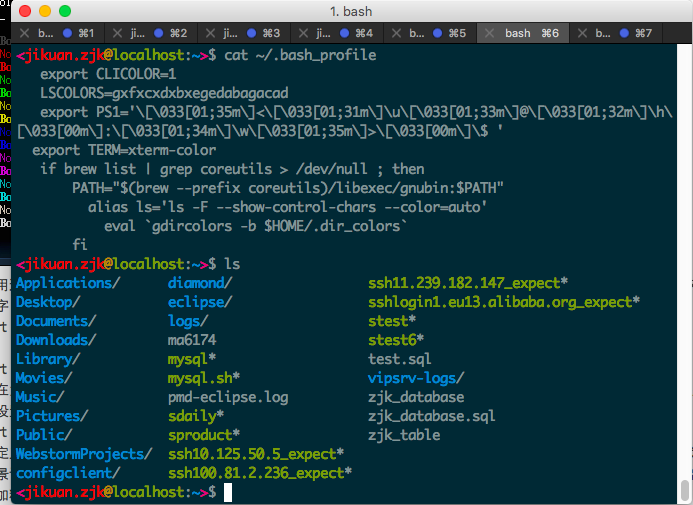693x505 pixels.
Task: Select the ⌘5 terminal tab
Action: (456, 33)
